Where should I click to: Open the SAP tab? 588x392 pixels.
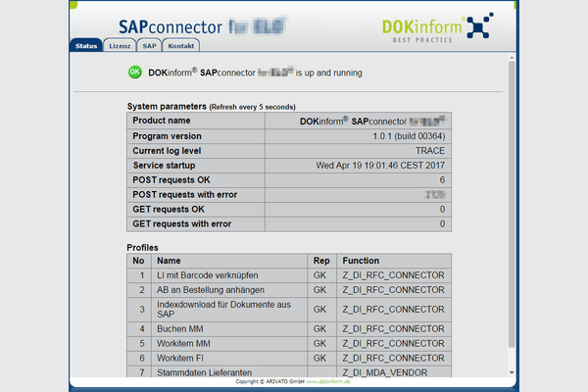[149, 46]
